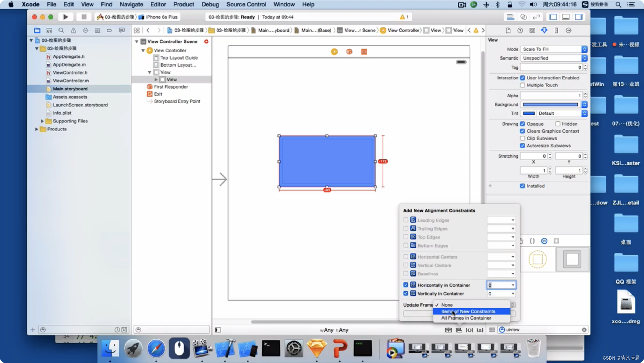
Task: Click the Stack button in canvas bar
Action: (x=448, y=330)
